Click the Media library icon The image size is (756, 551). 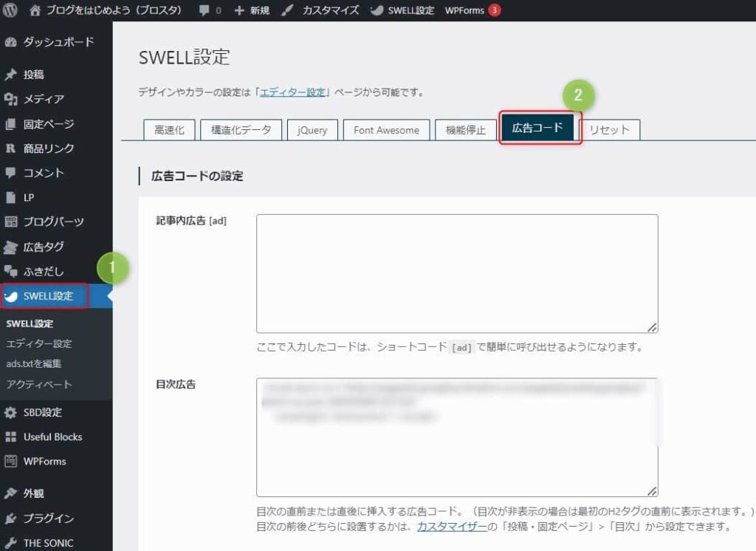pos(10,99)
